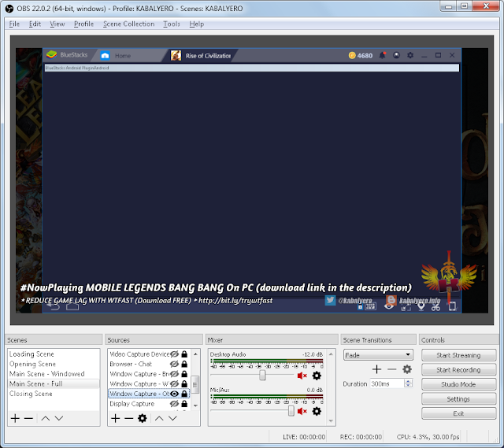Remove the selected scene with the minus icon
The height and width of the screenshot is (448, 504).
pyautogui.click(x=28, y=418)
